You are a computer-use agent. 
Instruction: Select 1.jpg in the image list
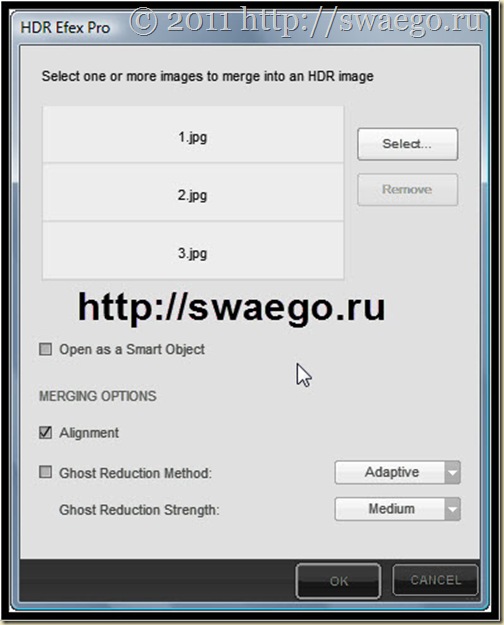point(193,135)
